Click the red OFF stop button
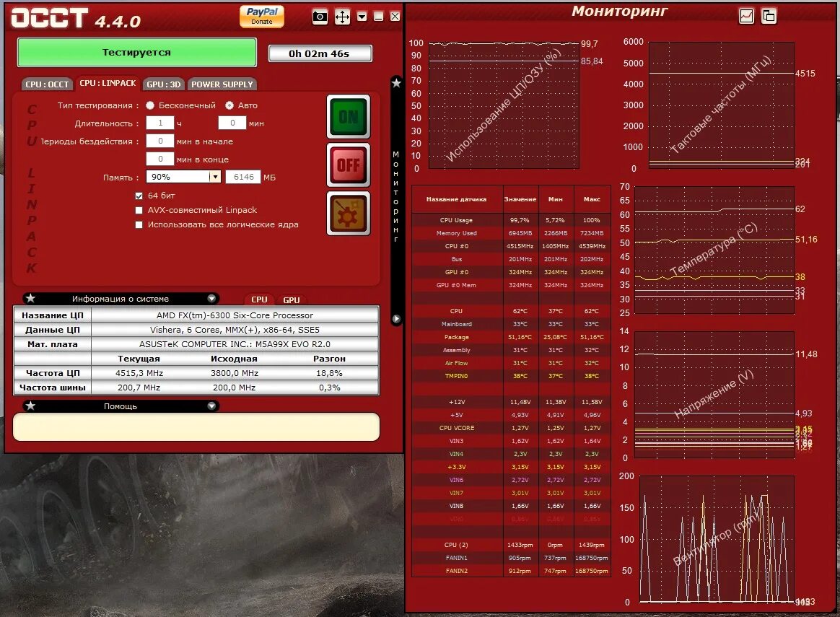 pyautogui.click(x=349, y=165)
